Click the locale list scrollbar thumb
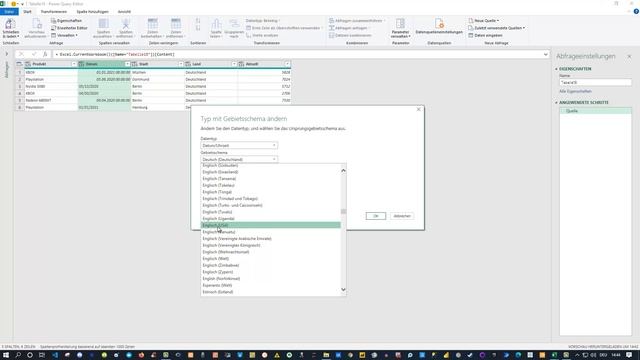640x360 pixels. pos(343,211)
